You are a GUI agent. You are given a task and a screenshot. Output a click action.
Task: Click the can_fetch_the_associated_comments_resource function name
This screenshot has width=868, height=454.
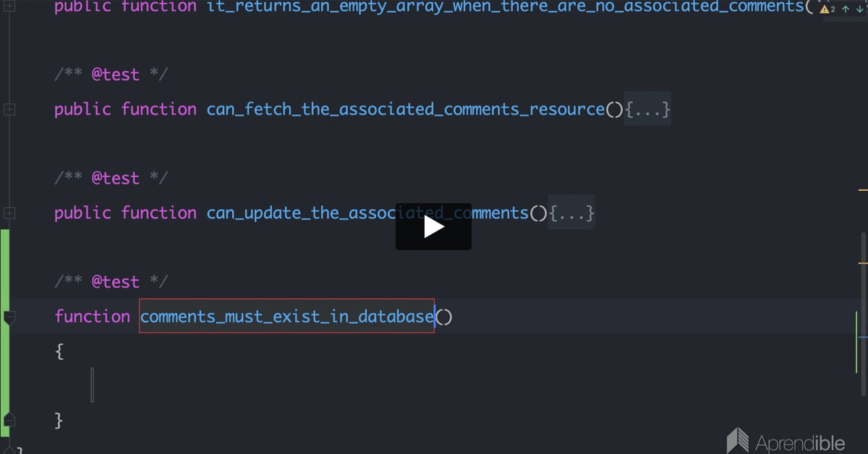[x=406, y=110]
